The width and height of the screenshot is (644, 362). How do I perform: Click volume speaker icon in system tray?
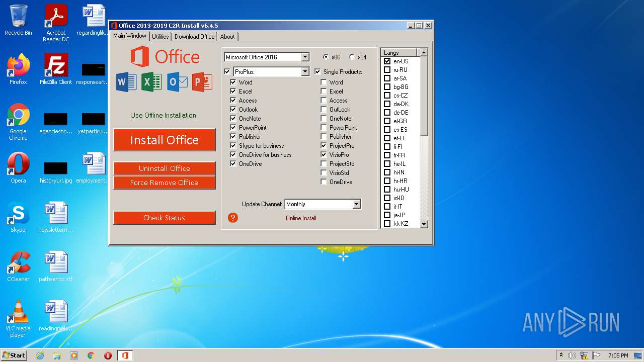coord(572,355)
